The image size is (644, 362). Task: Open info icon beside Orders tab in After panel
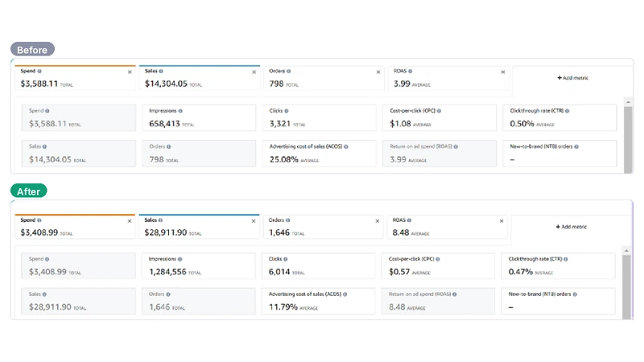(288, 220)
